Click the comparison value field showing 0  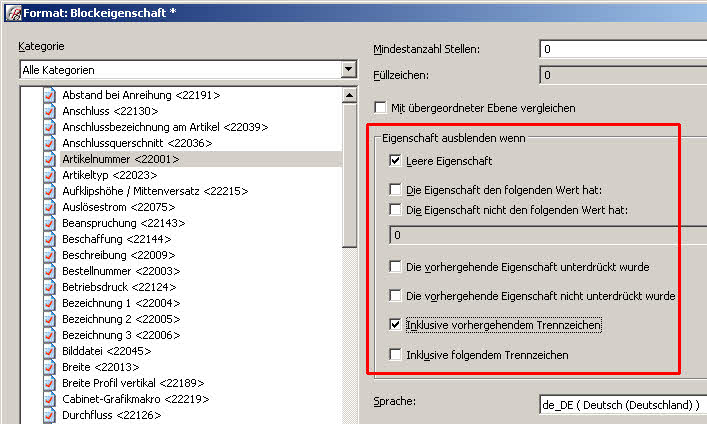tap(548, 235)
